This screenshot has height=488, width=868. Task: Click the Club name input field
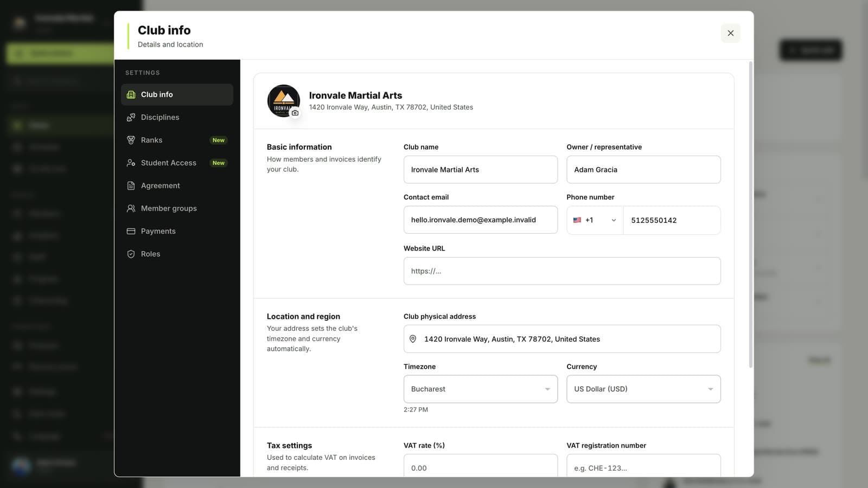[481, 170]
